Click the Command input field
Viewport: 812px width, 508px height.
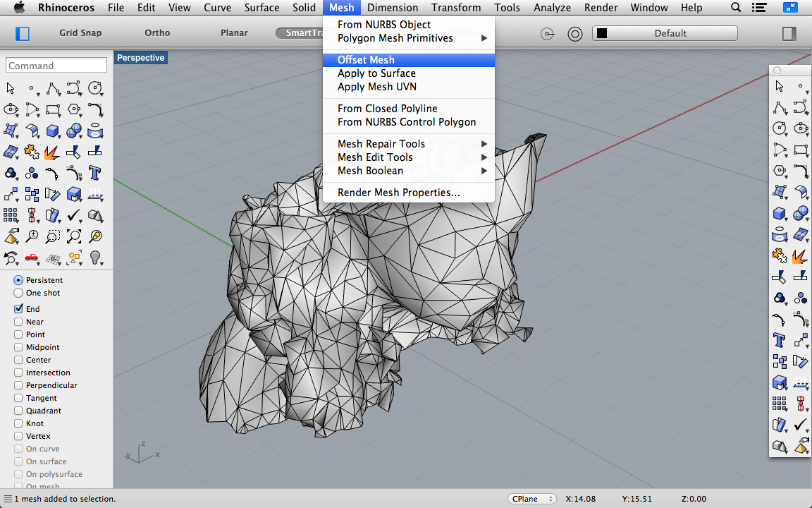click(56, 66)
